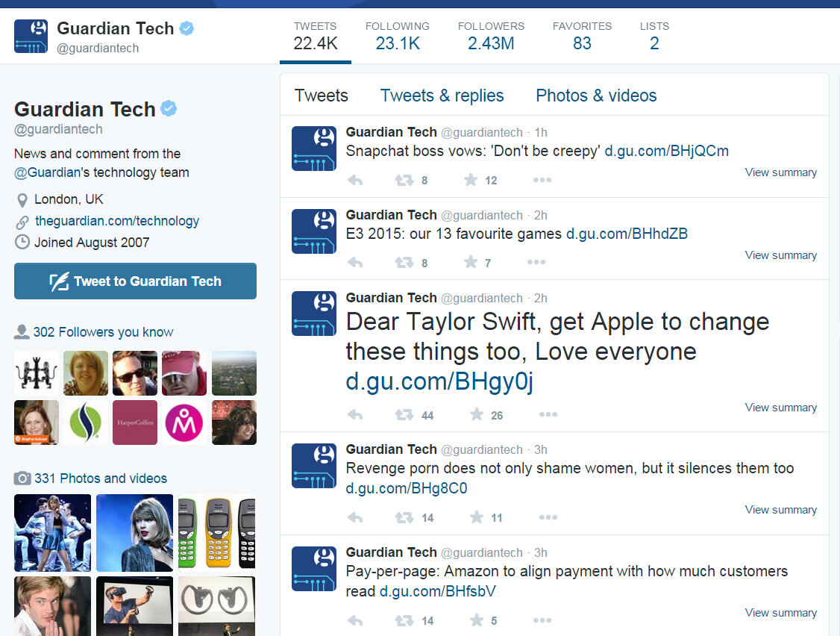Favorite the E3 2015 games tweet

point(471,262)
